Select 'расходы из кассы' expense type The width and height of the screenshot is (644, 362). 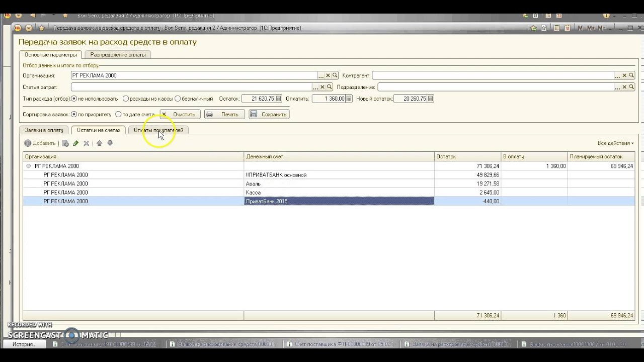point(147,99)
